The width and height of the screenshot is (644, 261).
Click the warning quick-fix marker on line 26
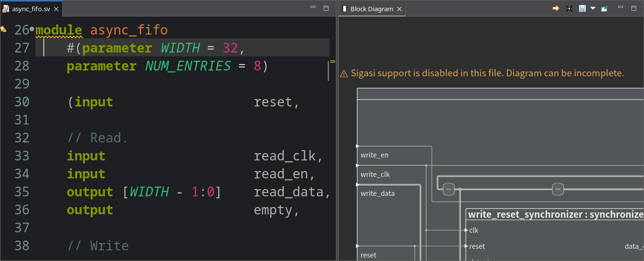point(4,30)
